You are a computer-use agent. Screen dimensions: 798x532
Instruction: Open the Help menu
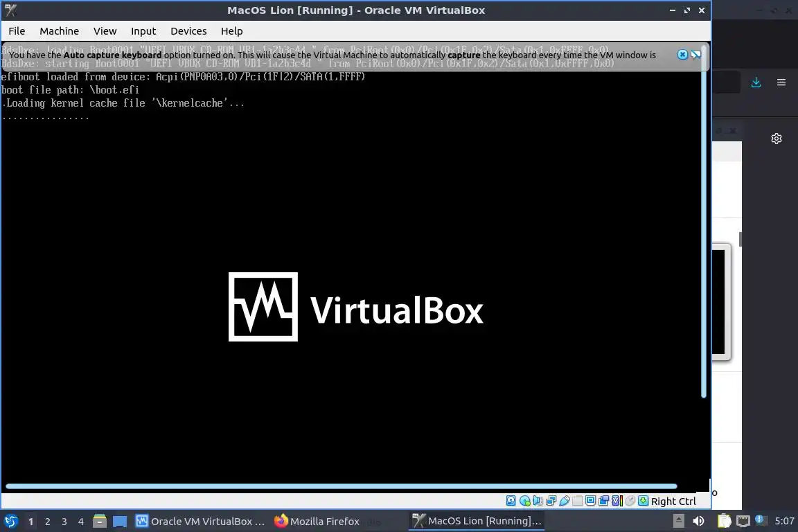point(231,31)
